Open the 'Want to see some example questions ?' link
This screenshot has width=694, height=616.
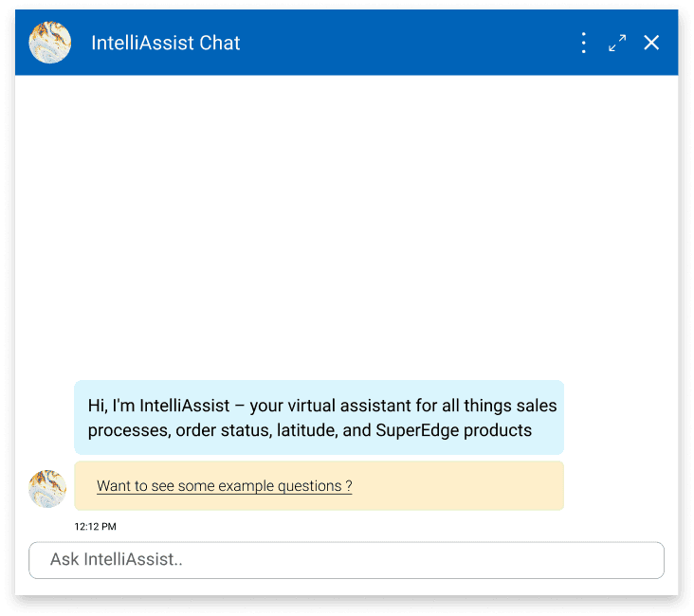coord(225,486)
